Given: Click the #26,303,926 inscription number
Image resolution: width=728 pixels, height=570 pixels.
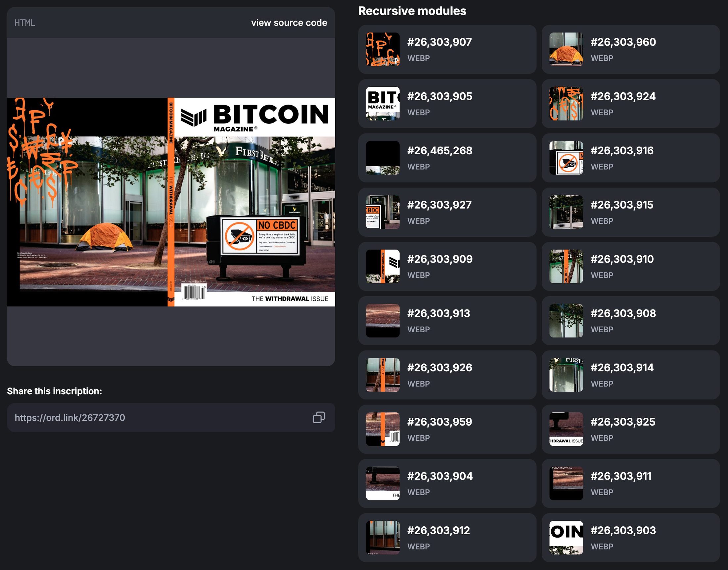Looking at the screenshot, I should [440, 368].
